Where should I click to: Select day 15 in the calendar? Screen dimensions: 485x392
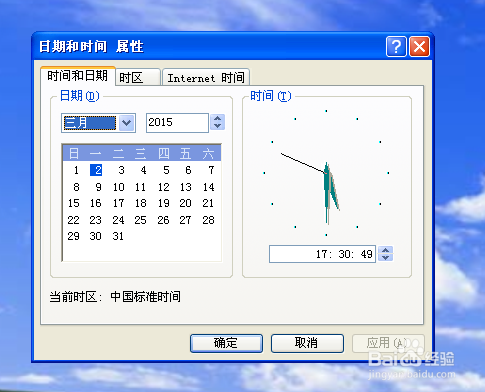(x=74, y=203)
